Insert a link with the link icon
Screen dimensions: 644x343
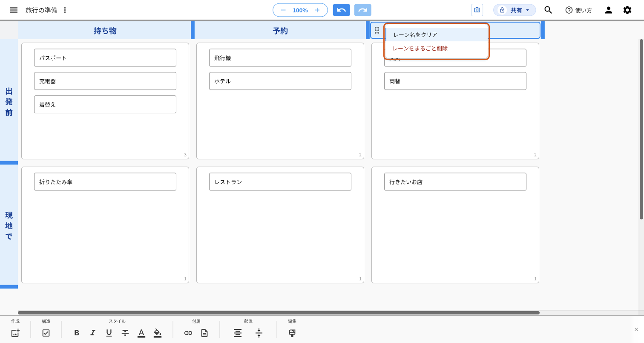tap(188, 333)
